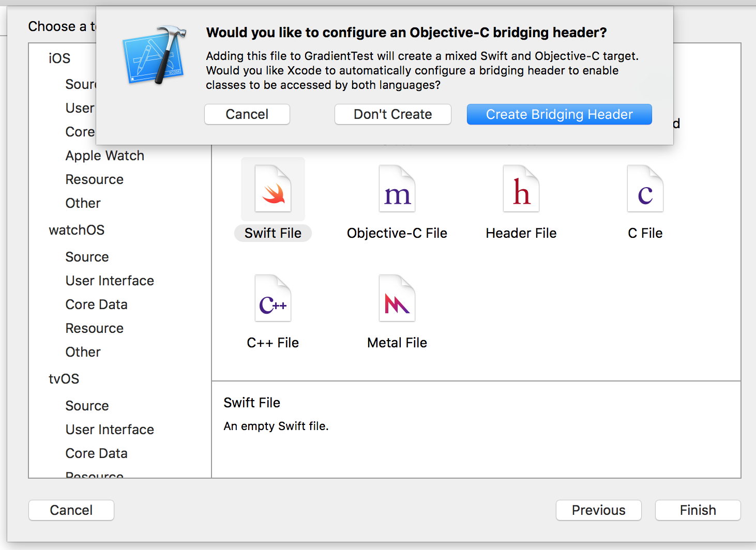The height and width of the screenshot is (550, 756).
Task: Select the Swift File template icon
Action: 273,189
